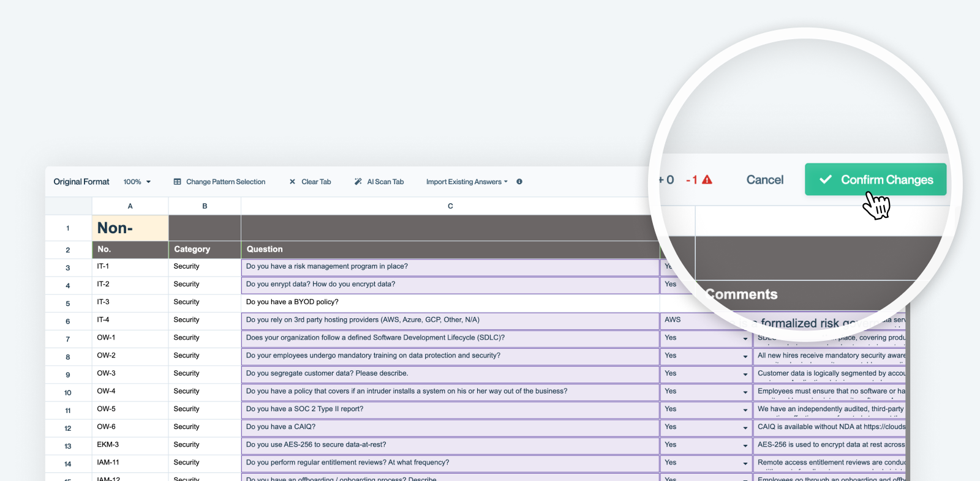Click the 'Question' header cell

pos(450,250)
